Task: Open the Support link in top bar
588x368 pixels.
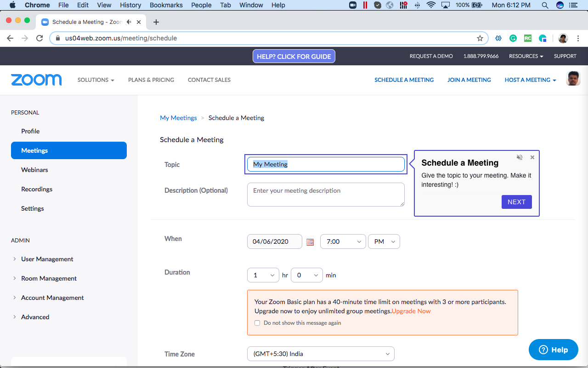Action: pyautogui.click(x=565, y=56)
